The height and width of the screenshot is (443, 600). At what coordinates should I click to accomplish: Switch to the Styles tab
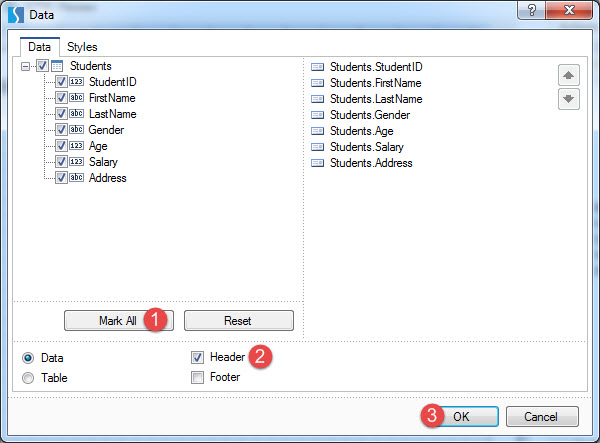click(82, 46)
